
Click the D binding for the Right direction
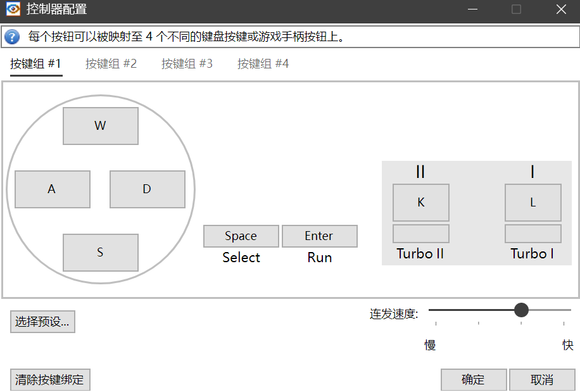coord(147,189)
